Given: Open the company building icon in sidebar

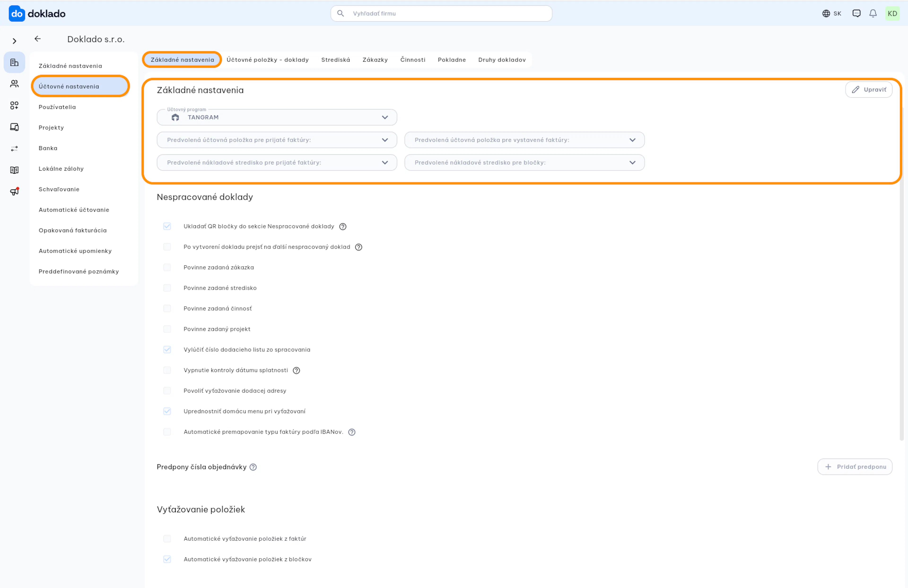Looking at the screenshot, I should pos(14,62).
